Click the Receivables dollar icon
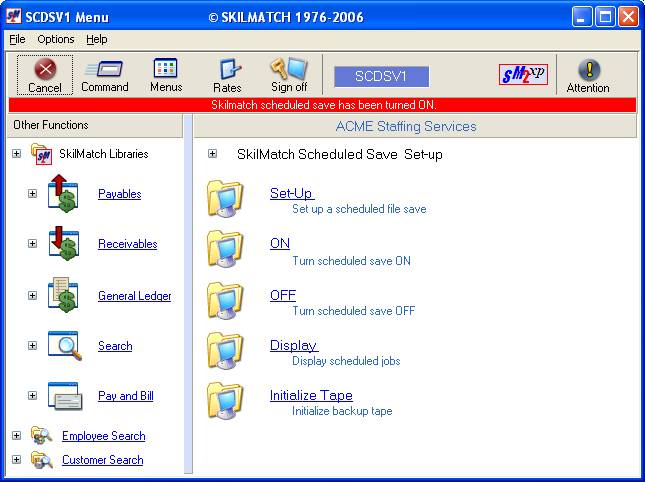Screen dimensions: 645x482 point(63,243)
